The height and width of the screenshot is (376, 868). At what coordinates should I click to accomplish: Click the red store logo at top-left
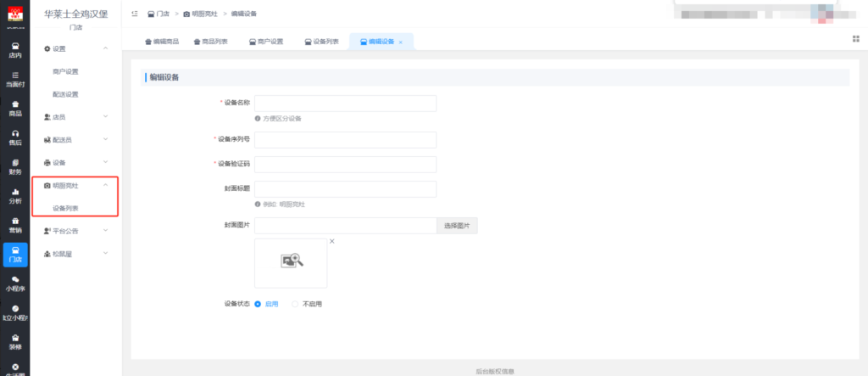[x=15, y=14]
